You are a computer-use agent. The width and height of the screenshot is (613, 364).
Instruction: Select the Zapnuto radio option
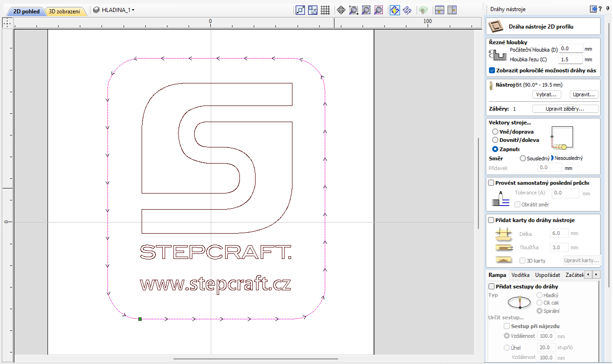[495, 149]
